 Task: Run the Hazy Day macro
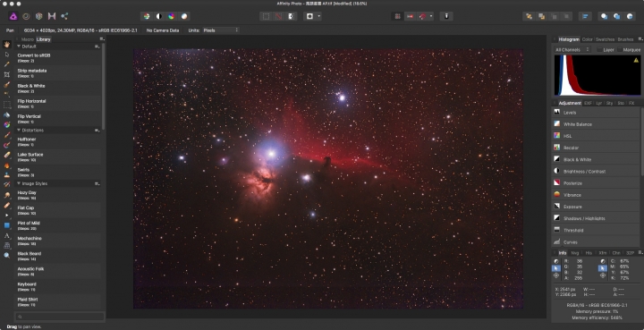(x=58, y=195)
